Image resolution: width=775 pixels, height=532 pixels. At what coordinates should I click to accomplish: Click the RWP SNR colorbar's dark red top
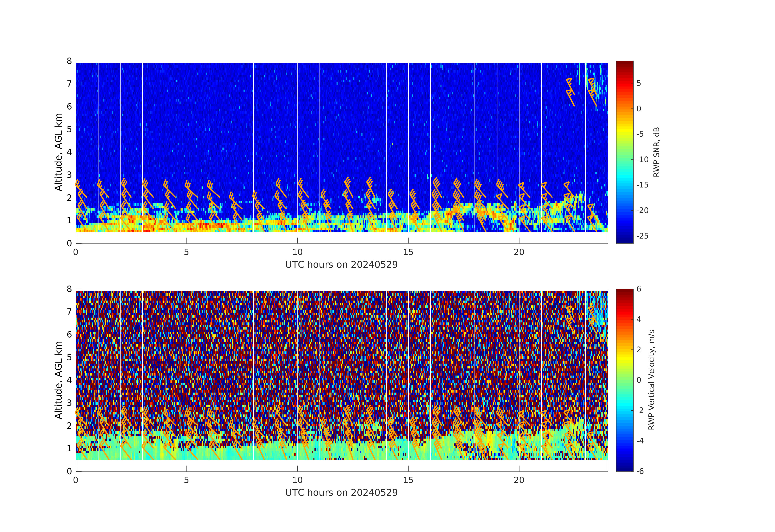624,63
